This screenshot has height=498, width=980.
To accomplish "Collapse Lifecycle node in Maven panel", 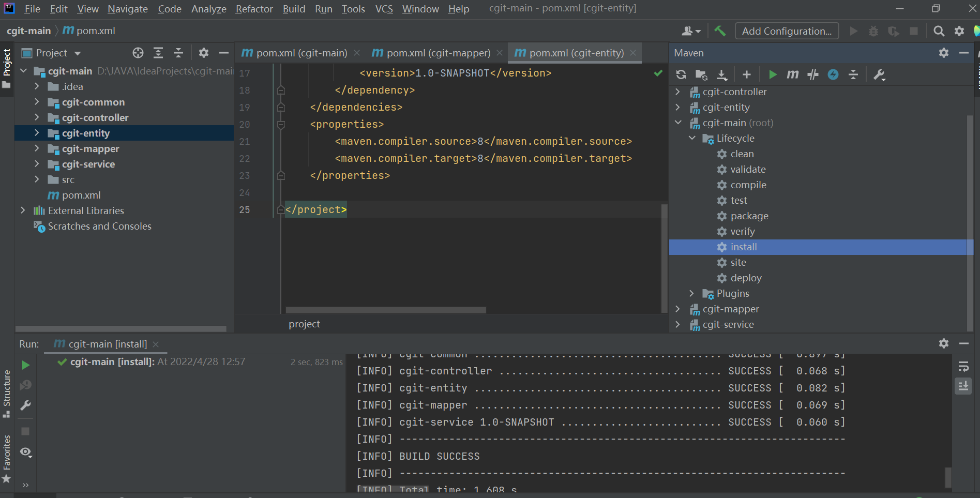I will tap(692, 138).
